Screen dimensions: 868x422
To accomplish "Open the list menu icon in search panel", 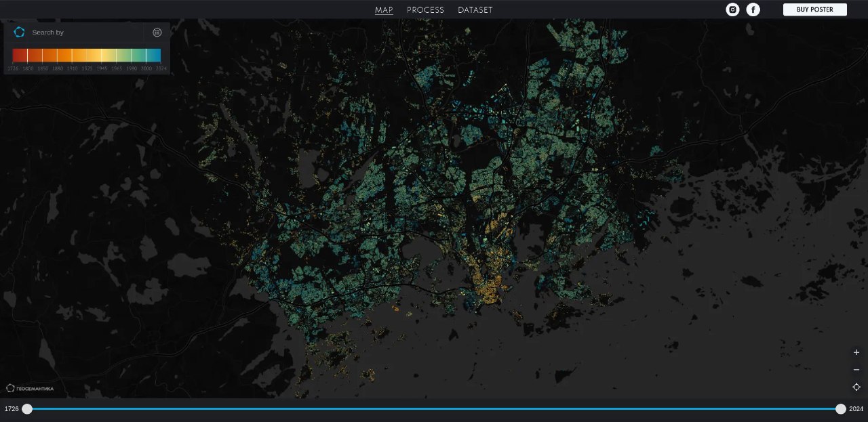I will [157, 33].
